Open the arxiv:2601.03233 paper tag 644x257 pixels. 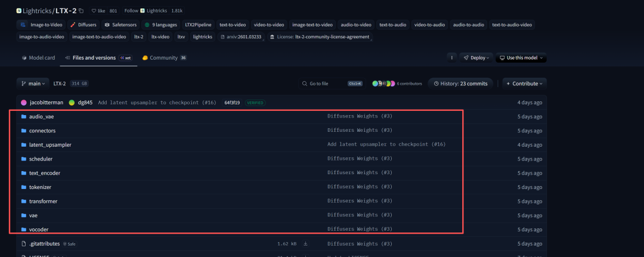[241, 36]
